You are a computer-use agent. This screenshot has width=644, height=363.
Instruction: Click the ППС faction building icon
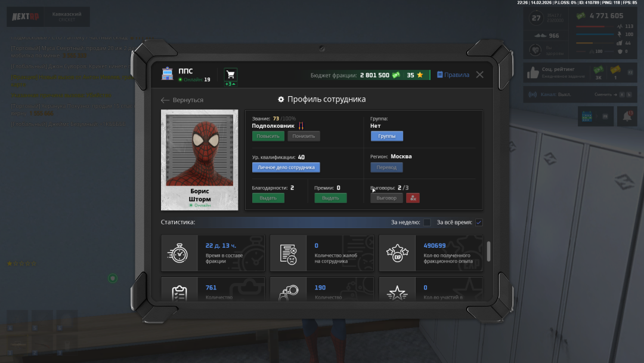[x=167, y=75]
